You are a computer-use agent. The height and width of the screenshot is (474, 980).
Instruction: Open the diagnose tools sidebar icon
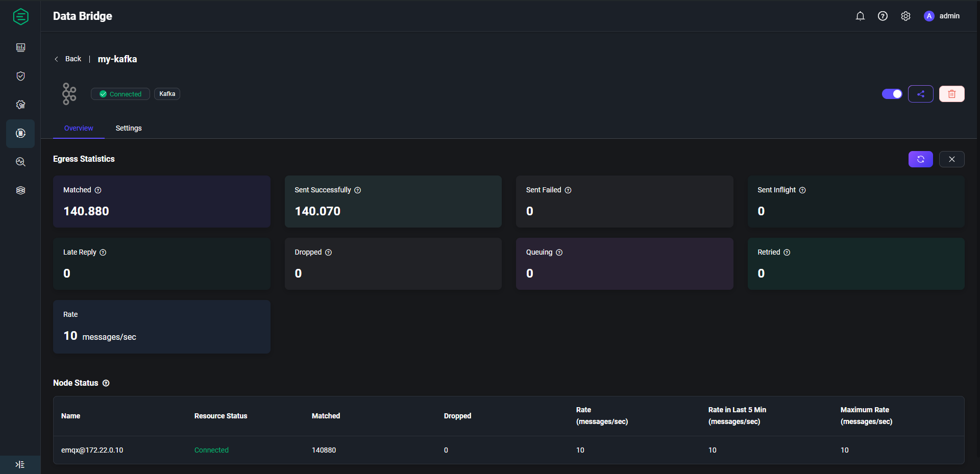pyautogui.click(x=20, y=162)
